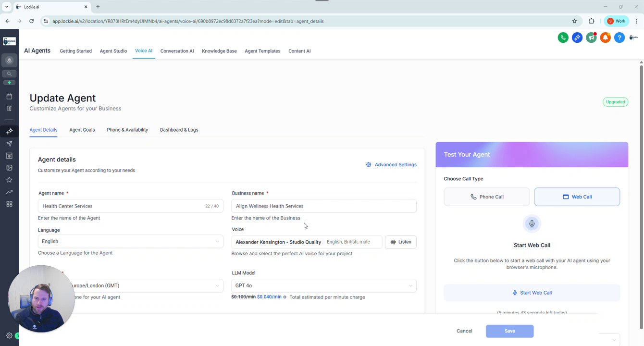Open the trend-line reporting icon in sidebar

coord(9,192)
